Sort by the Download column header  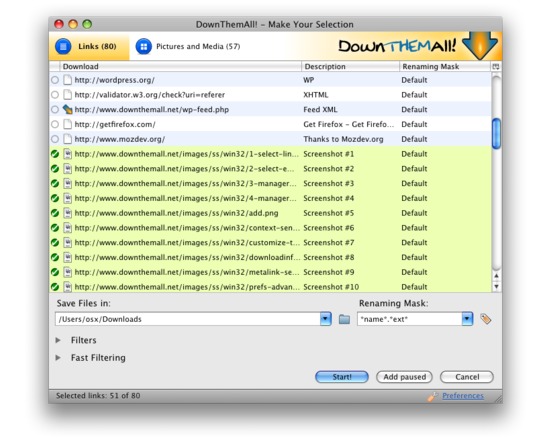(x=180, y=66)
